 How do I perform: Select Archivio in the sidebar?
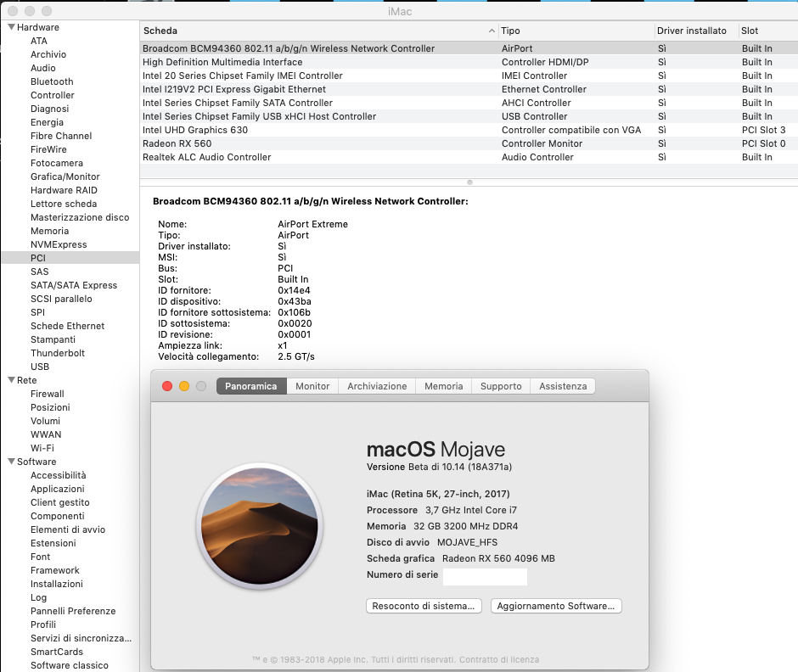[x=48, y=54]
